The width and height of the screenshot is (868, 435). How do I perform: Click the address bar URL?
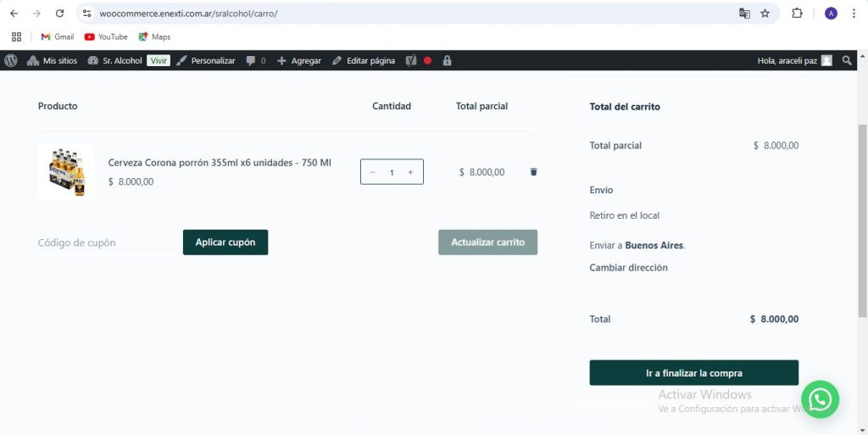click(188, 14)
